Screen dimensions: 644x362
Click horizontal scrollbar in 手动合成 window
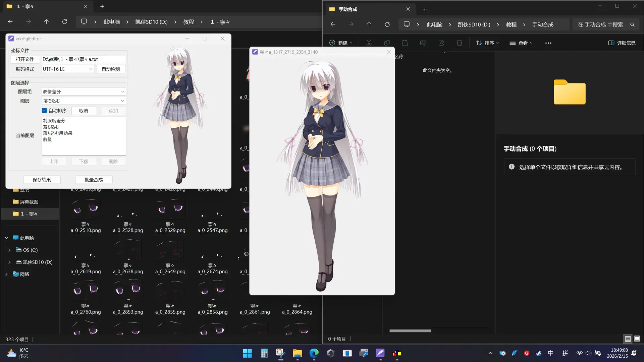coord(410,331)
